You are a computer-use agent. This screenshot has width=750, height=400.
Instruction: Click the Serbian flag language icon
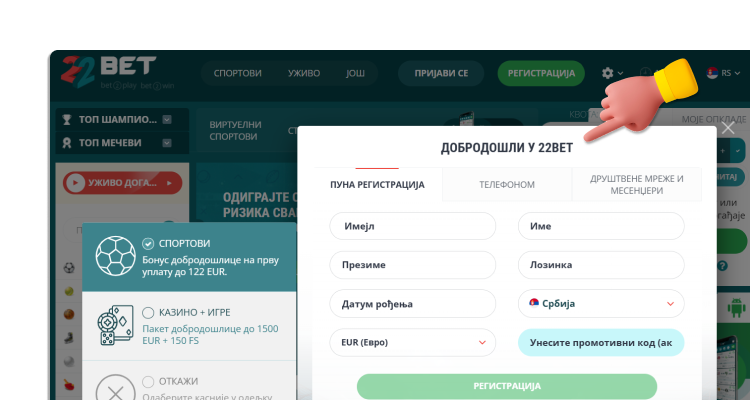coord(712,73)
